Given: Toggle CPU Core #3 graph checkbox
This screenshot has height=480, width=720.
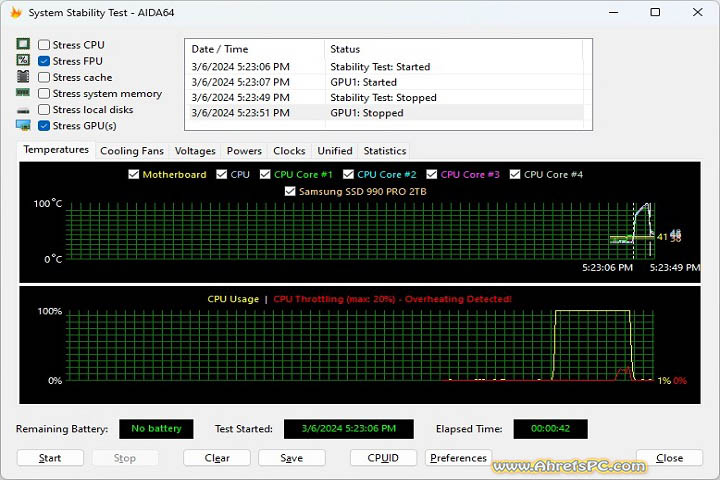Looking at the screenshot, I should pos(432,174).
